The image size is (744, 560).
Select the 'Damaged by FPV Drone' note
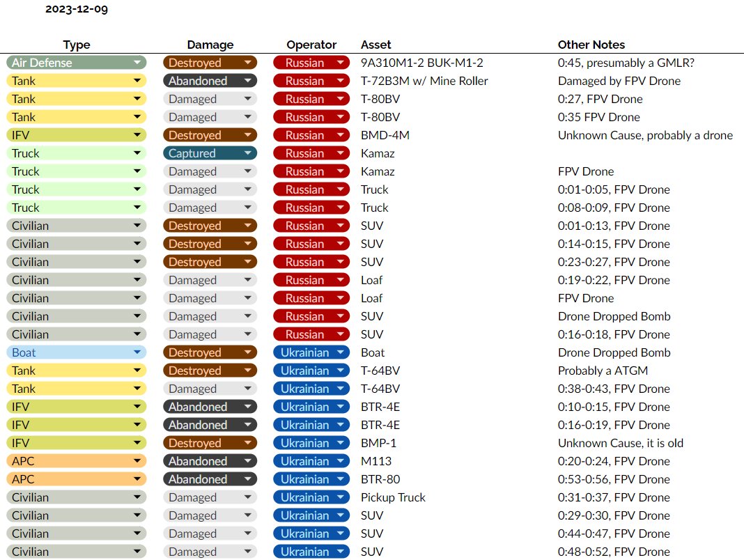[x=619, y=81]
